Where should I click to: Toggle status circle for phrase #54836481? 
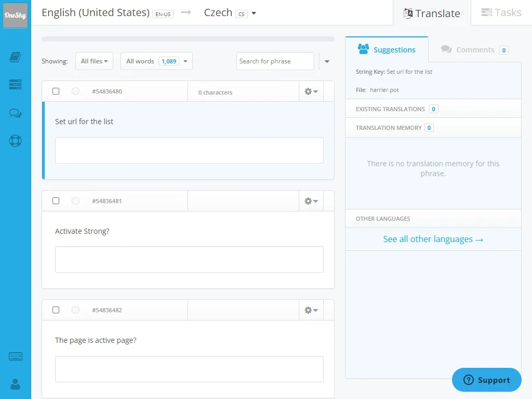(x=76, y=201)
